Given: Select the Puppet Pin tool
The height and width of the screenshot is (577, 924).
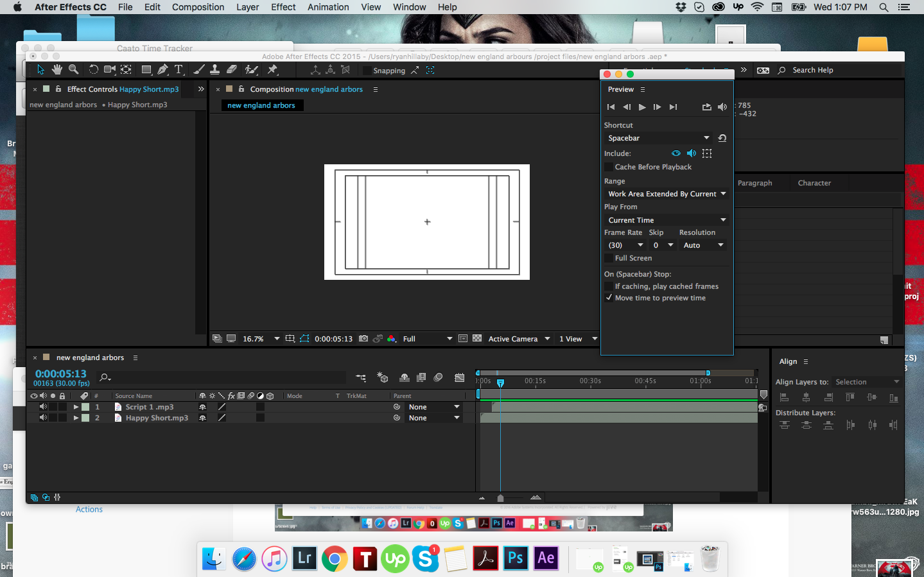Looking at the screenshot, I should click(x=272, y=69).
